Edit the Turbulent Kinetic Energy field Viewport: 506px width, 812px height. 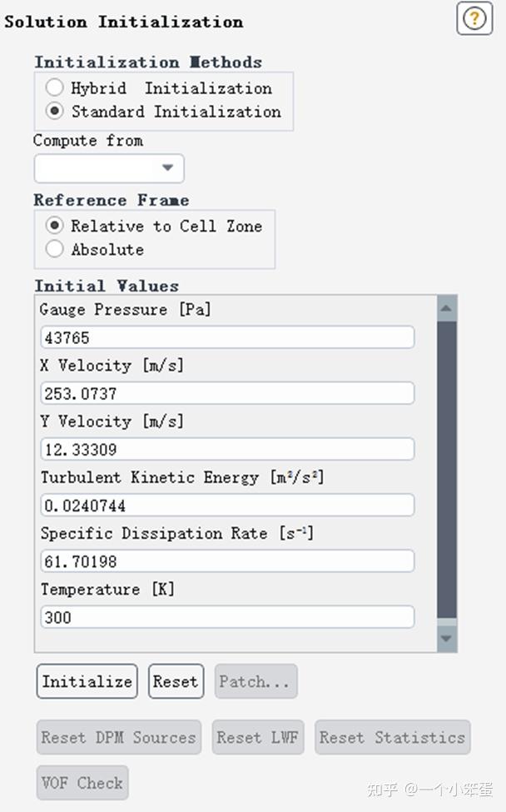tap(226, 505)
